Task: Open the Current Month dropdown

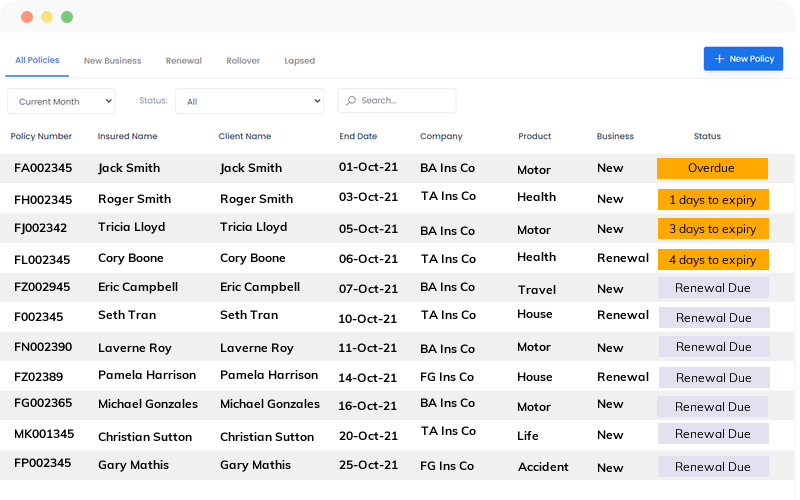Action: (61, 101)
